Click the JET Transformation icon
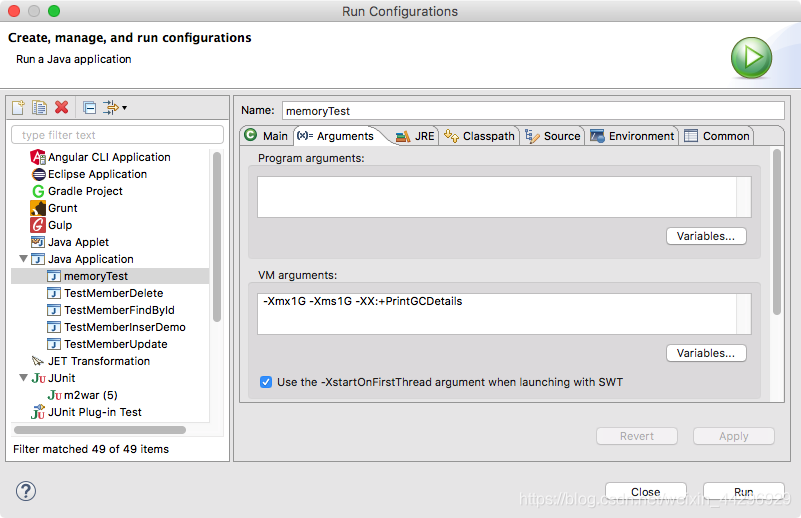Viewport: 801px width, 518px height. click(38, 361)
